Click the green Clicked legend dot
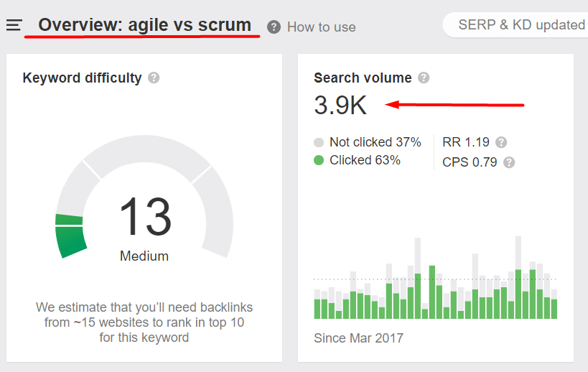This screenshot has height=372, width=588. [x=319, y=160]
